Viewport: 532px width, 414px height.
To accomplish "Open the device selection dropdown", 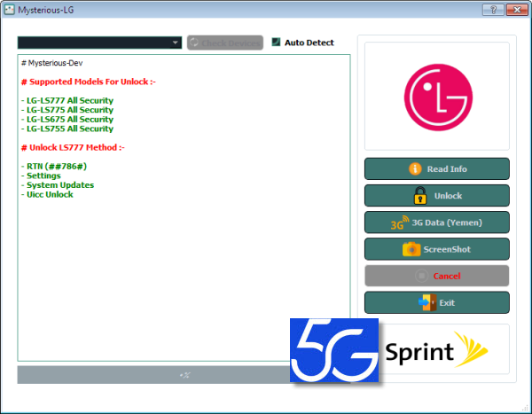I will [99, 43].
